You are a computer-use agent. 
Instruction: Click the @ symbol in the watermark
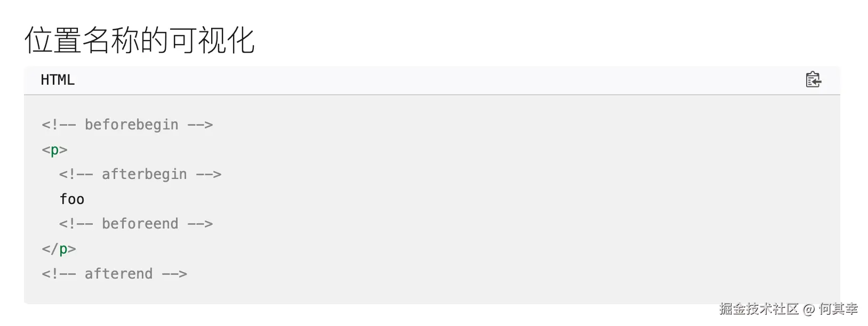(x=807, y=308)
